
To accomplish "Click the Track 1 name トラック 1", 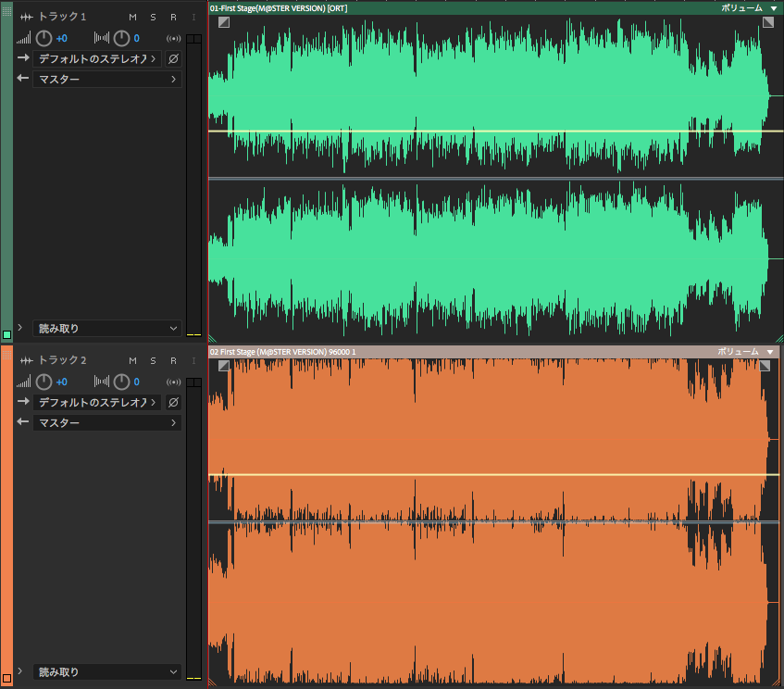I will click(x=63, y=17).
